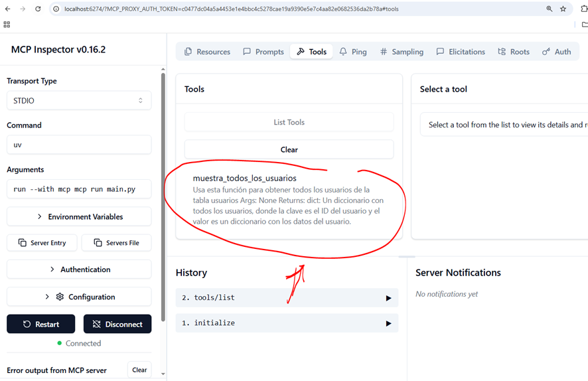Expand the Configuration section
Viewport: 588px width, 381px height.
tap(79, 297)
